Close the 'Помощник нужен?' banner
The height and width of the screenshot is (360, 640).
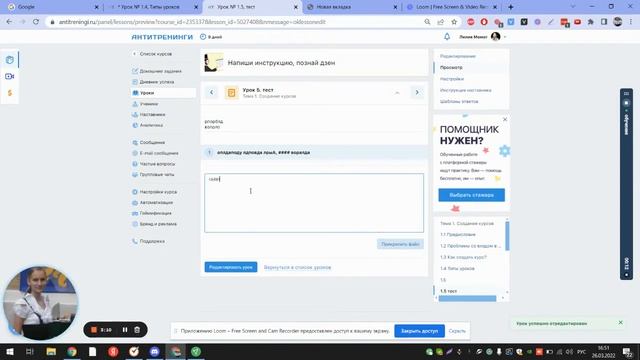[505, 120]
